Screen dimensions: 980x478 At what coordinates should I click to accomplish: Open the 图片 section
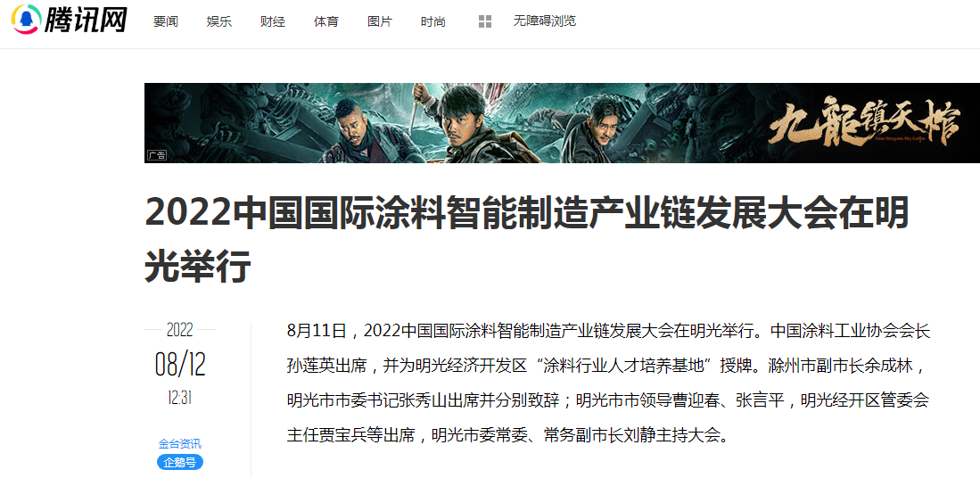380,22
